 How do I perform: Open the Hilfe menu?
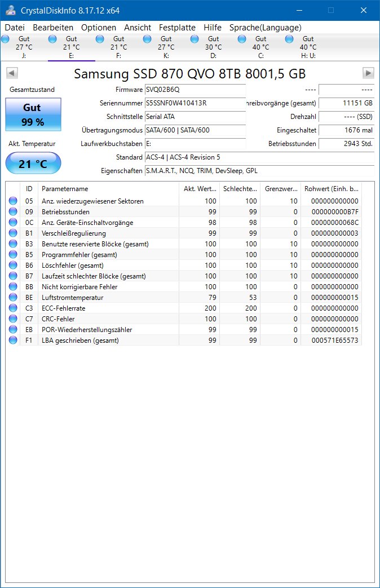[x=213, y=28]
